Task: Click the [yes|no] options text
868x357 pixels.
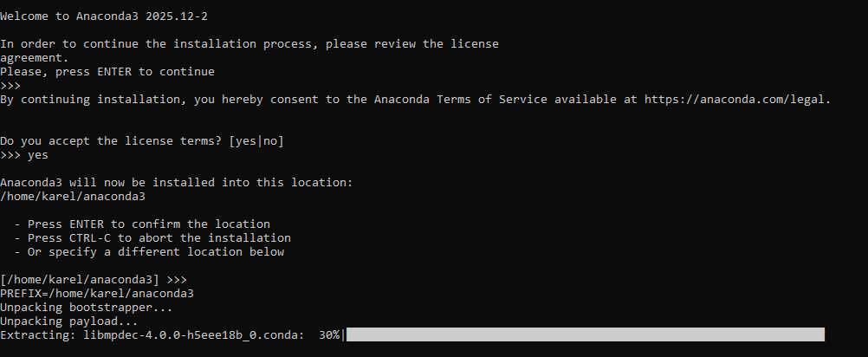Action: click(256, 140)
